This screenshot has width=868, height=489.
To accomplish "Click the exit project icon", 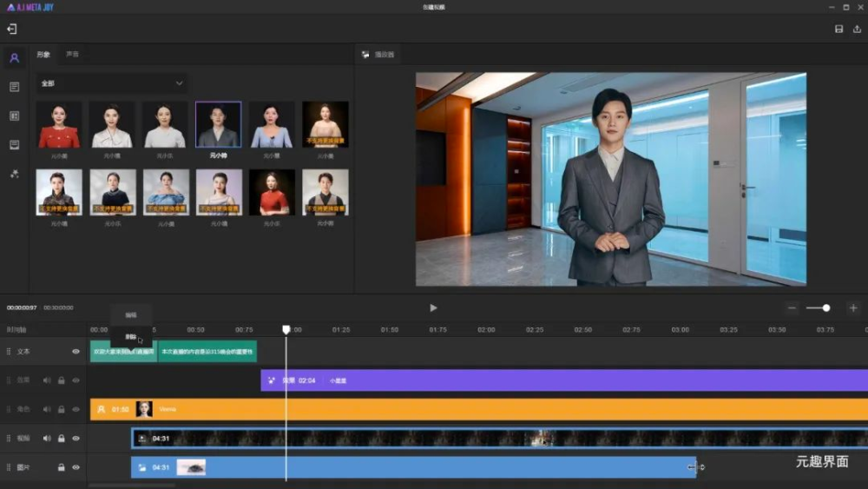I will coord(12,29).
